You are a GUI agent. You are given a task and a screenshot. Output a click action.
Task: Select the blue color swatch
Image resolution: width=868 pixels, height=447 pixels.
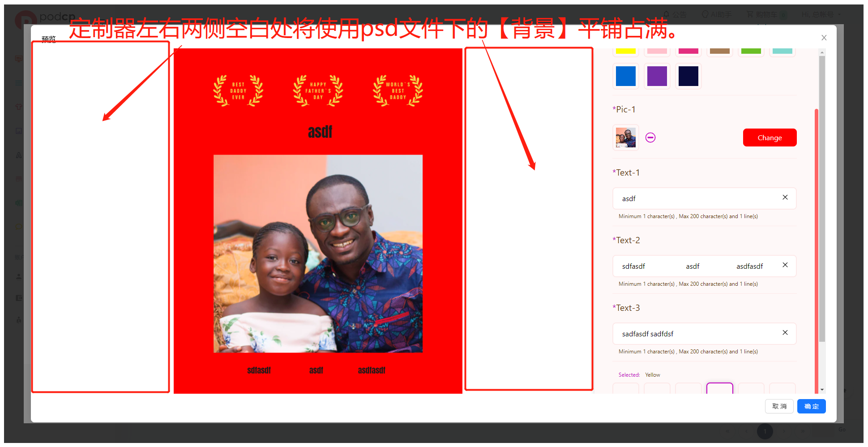pyautogui.click(x=626, y=76)
